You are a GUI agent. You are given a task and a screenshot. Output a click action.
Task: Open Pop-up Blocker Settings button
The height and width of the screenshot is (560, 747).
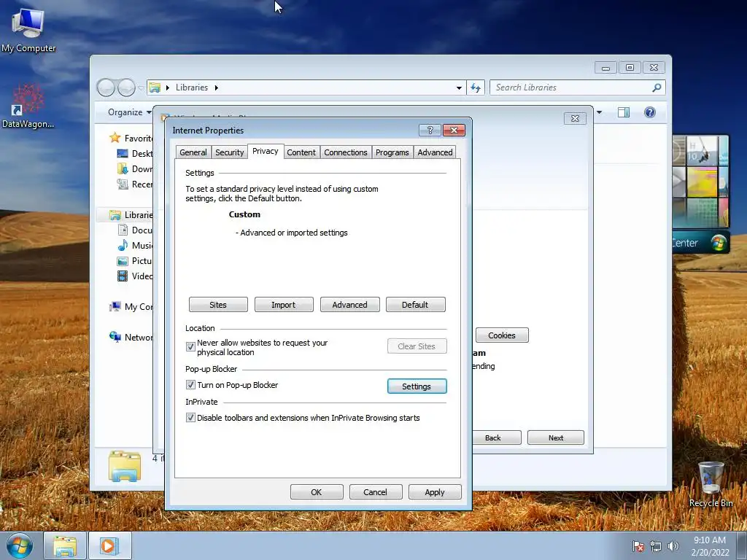(x=417, y=386)
